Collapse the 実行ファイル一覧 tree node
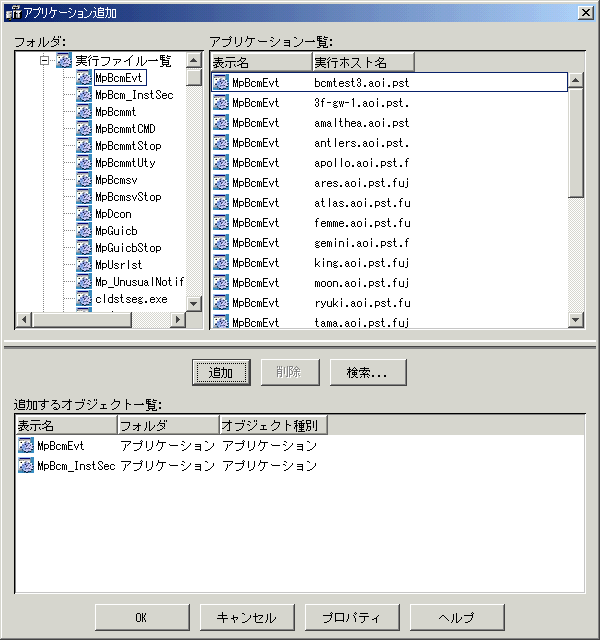600x640 pixels. (44, 61)
